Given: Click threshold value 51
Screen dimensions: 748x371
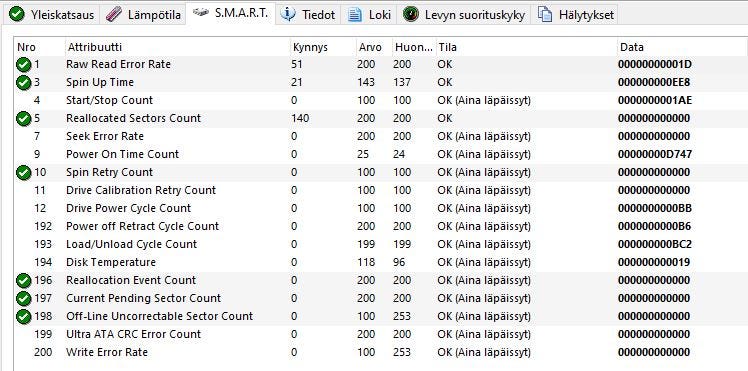Looking at the screenshot, I should coord(297,64).
